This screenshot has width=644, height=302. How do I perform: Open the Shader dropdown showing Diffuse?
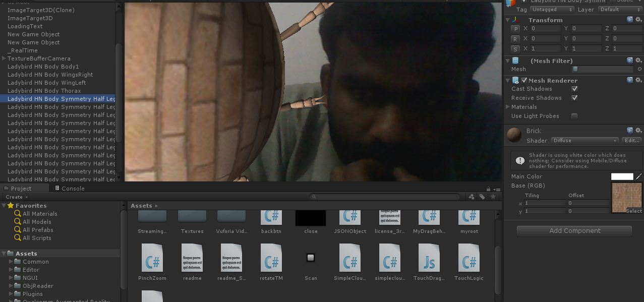584,141
